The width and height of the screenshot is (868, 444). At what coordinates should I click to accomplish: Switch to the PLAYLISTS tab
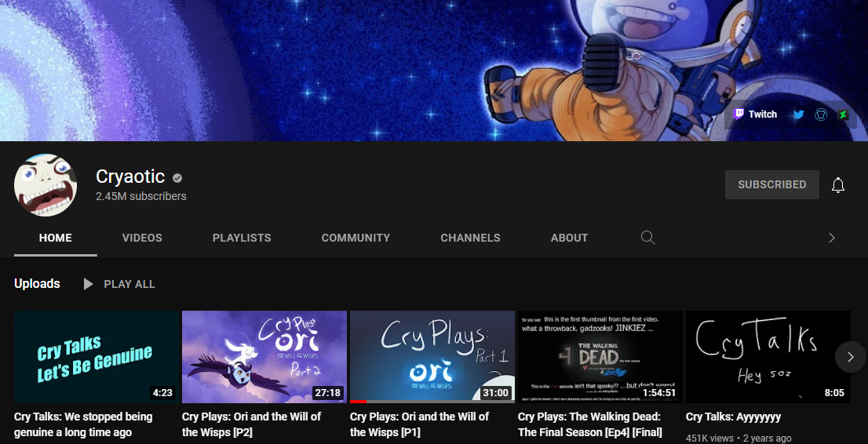point(242,238)
